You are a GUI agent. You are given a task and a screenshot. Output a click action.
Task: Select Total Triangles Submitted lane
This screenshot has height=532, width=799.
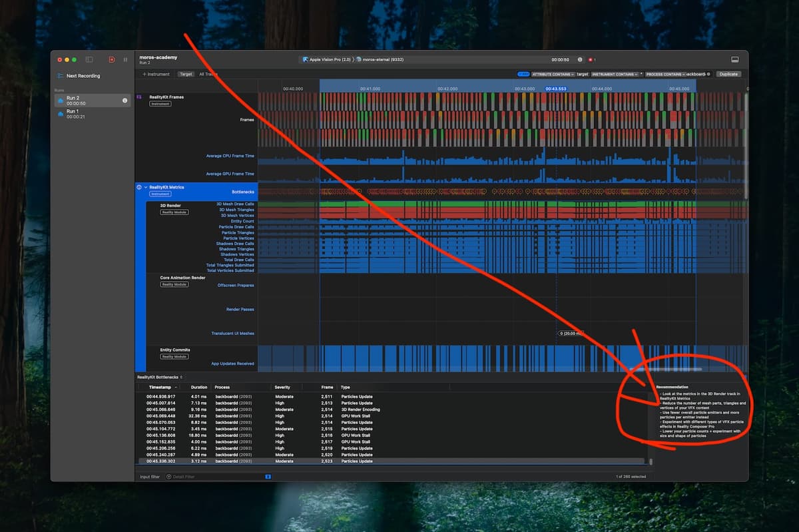[x=230, y=265]
